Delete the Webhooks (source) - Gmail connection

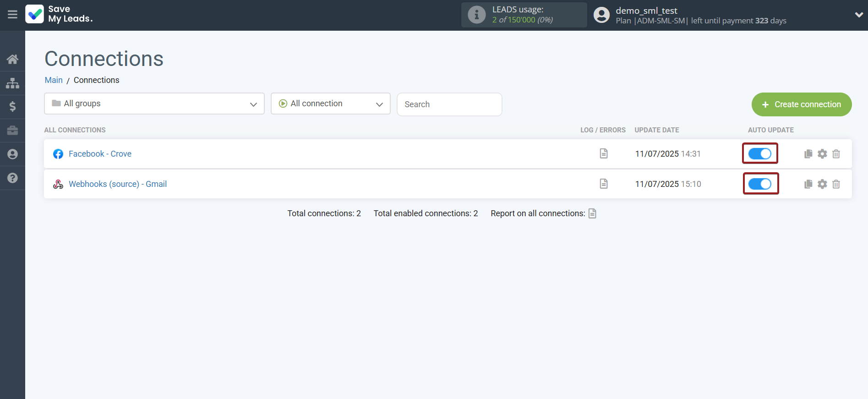click(836, 184)
